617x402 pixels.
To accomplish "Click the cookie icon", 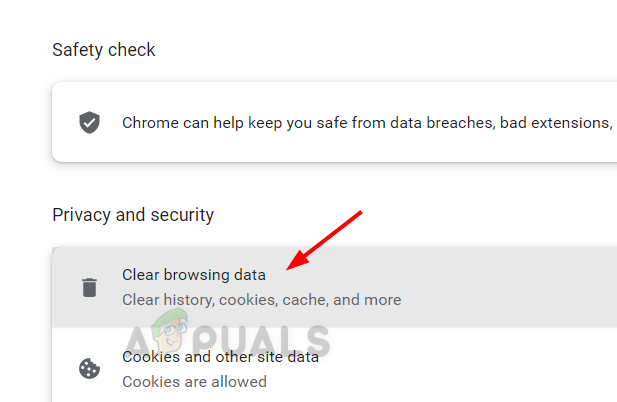I will [x=89, y=368].
